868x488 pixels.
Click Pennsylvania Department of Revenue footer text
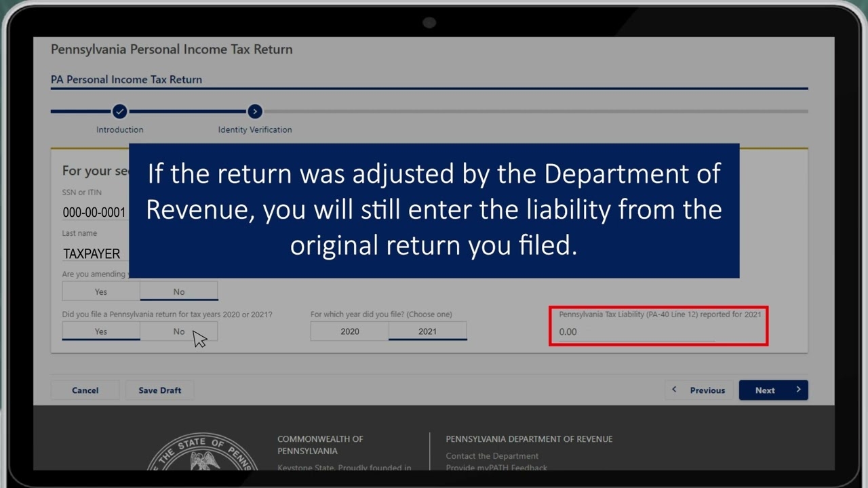coord(529,439)
